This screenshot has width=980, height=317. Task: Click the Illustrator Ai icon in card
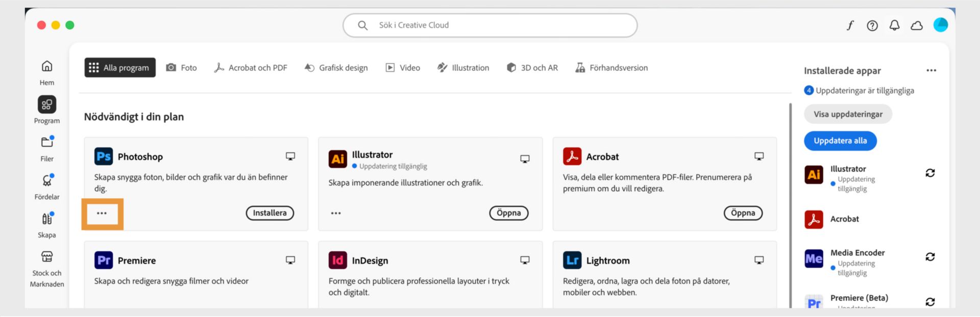[x=338, y=159]
